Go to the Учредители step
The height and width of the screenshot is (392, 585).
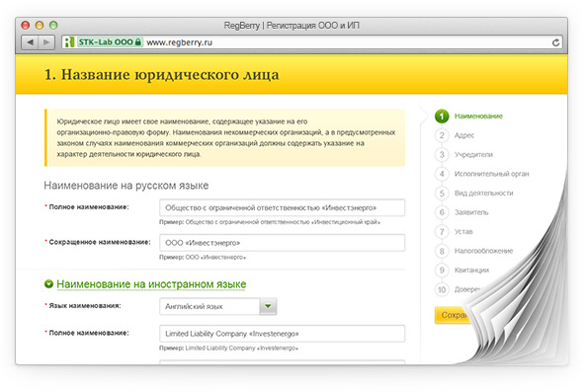coord(473,155)
